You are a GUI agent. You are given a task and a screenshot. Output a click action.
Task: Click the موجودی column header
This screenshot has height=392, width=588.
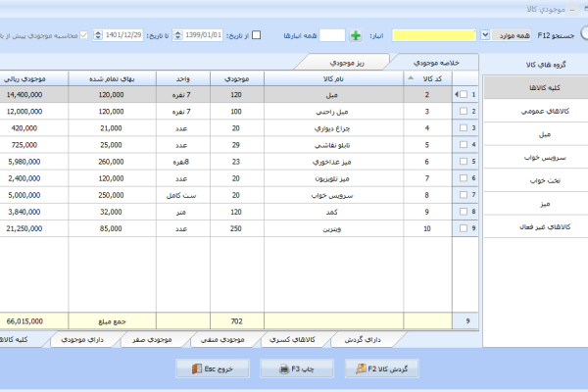click(237, 78)
